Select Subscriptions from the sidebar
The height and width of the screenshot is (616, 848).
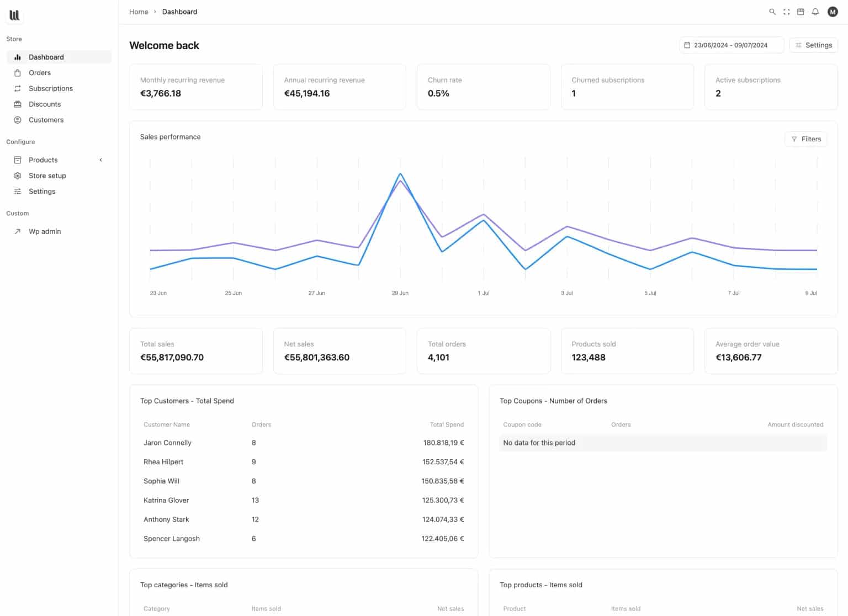point(51,88)
